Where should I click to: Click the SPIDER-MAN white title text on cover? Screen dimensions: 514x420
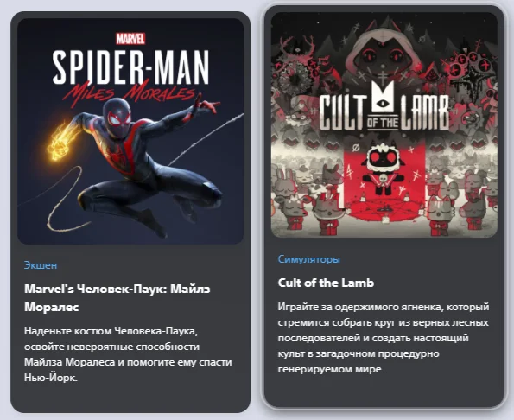130,67
